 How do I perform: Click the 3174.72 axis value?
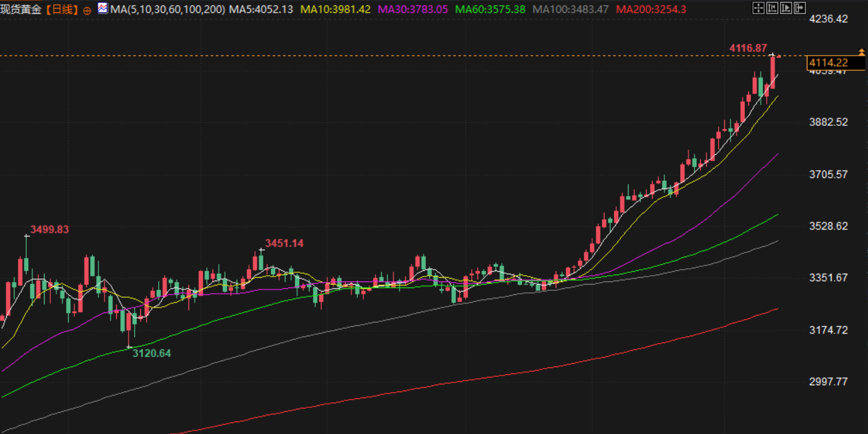pyautogui.click(x=828, y=329)
